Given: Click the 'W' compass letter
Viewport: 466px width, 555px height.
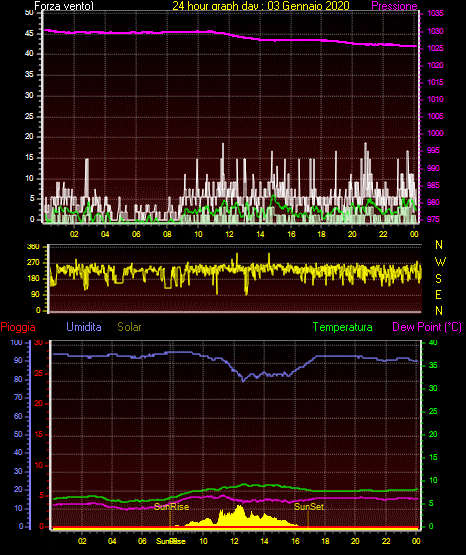Looking at the screenshot, I should (x=440, y=262).
